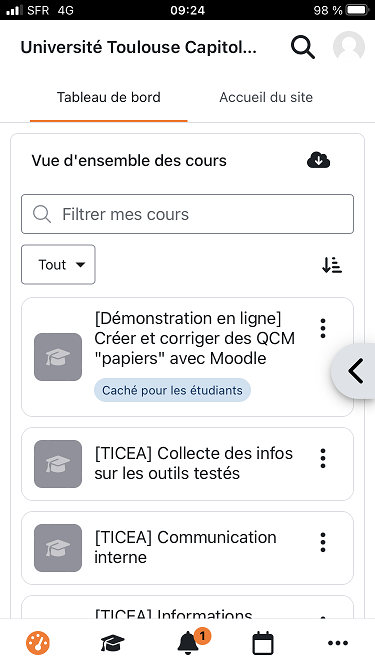Open [TICEA] Communication interne course
The height and width of the screenshot is (667, 375).
point(185,547)
